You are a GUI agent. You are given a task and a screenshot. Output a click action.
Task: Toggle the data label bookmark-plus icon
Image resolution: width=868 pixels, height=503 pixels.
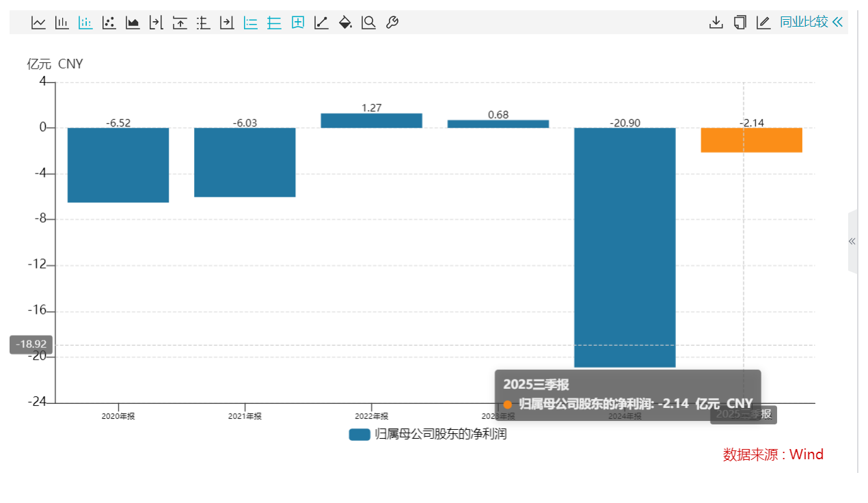point(298,23)
